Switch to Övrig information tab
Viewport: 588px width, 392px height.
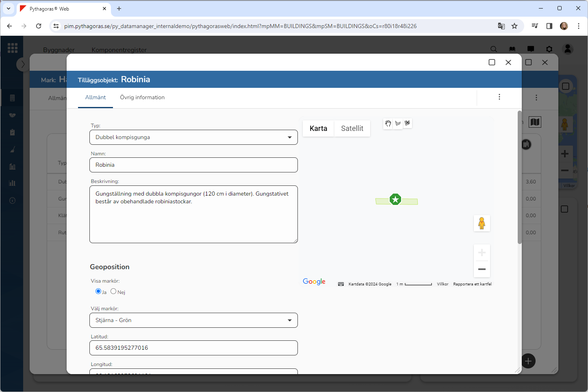click(x=142, y=98)
